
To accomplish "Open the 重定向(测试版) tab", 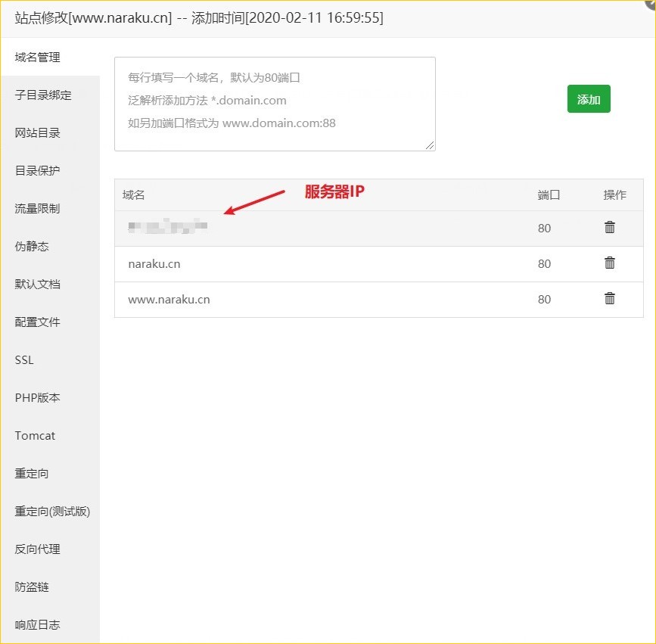I will click(x=50, y=512).
